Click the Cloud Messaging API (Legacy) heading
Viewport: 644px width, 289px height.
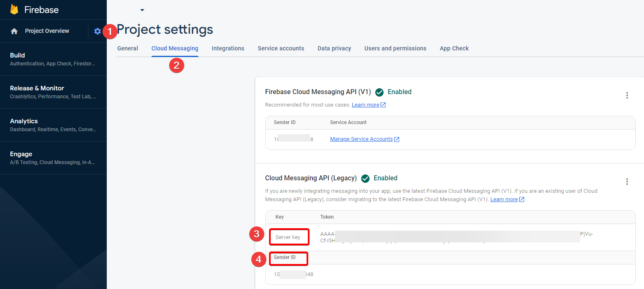click(311, 178)
